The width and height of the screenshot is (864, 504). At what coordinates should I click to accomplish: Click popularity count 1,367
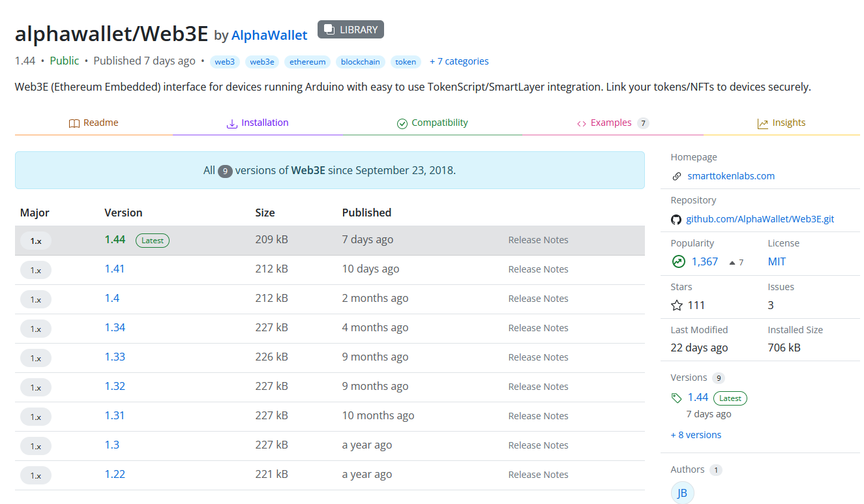point(705,261)
